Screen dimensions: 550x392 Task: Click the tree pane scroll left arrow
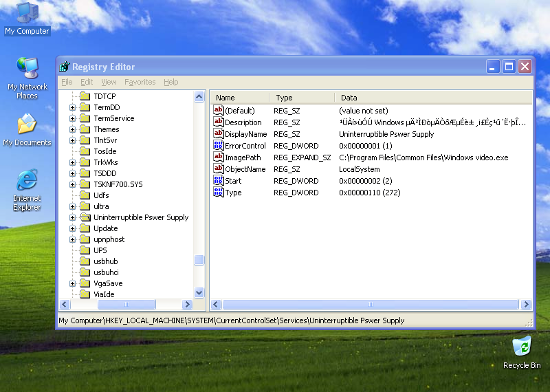(65, 304)
